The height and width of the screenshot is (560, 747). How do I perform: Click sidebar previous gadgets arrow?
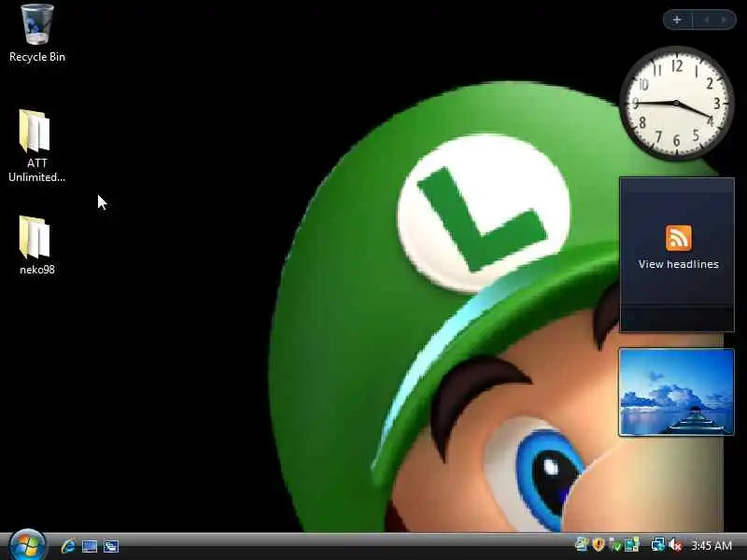(x=707, y=20)
